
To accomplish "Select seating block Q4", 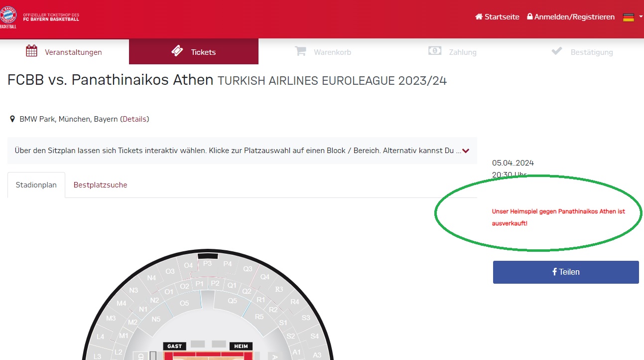I will click(x=265, y=277).
